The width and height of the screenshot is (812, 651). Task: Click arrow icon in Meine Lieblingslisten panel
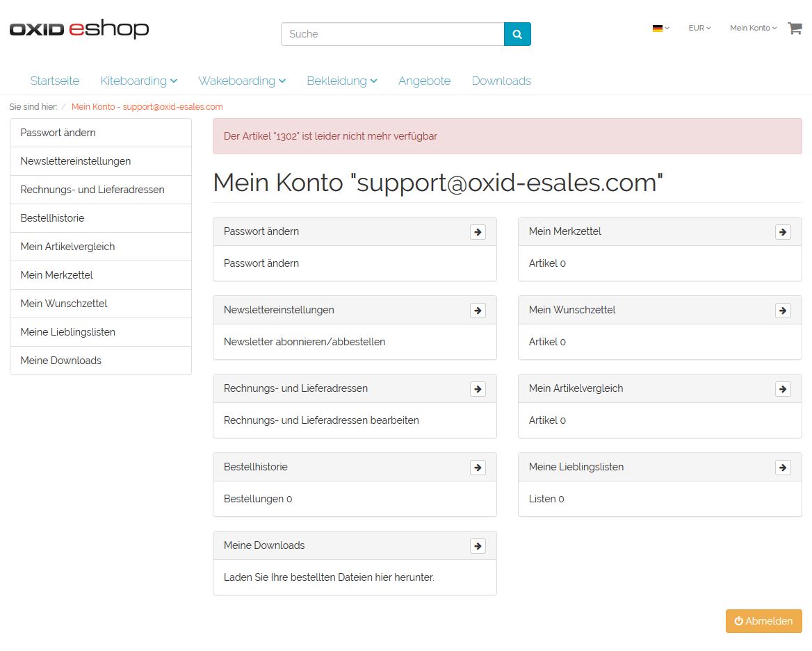click(783, 468)
